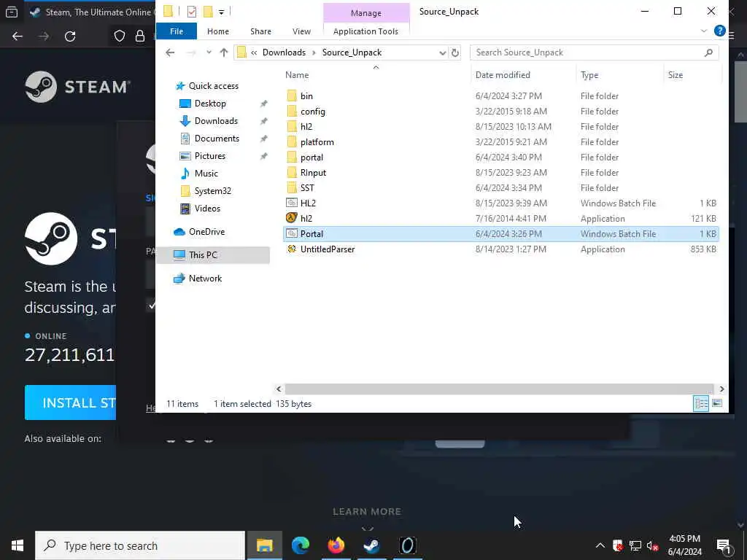
Task: Select the hl2 folder icon
Action: coord(292,126)
